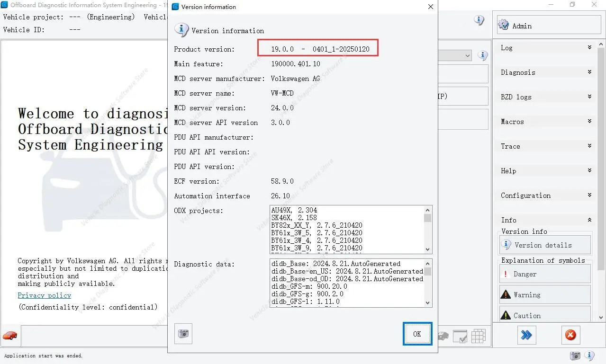Click the 'VW-MCD' server name value
Viewport: 606px width, 364px height.
pos(282,93)
